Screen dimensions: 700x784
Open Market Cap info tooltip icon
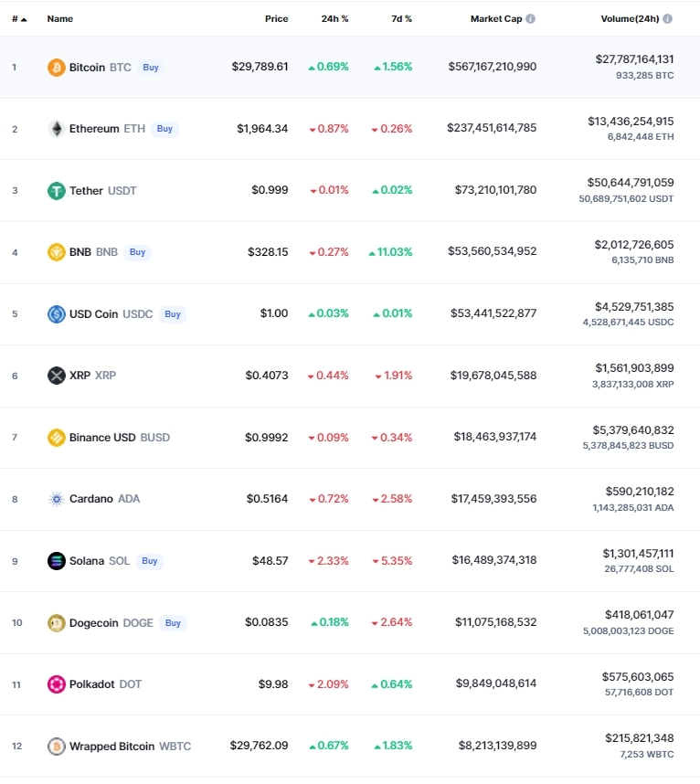(531, 19)
